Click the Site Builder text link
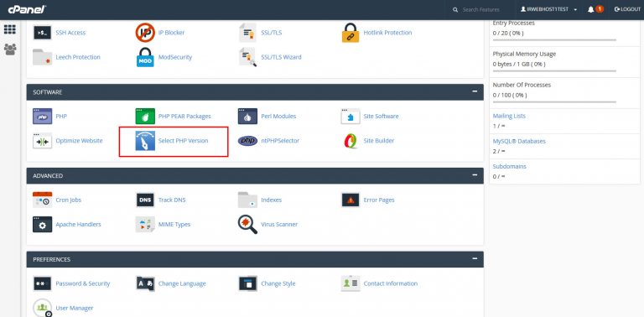 [x=379, y=140]
